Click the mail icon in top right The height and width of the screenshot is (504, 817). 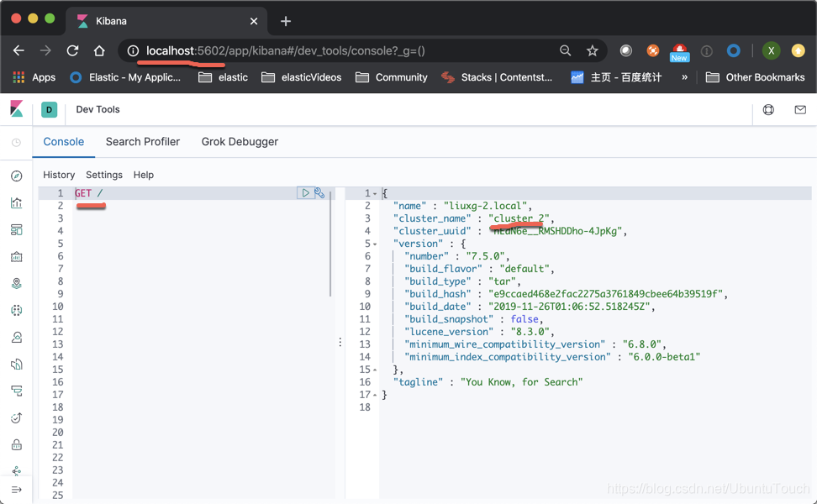(799, 109)
